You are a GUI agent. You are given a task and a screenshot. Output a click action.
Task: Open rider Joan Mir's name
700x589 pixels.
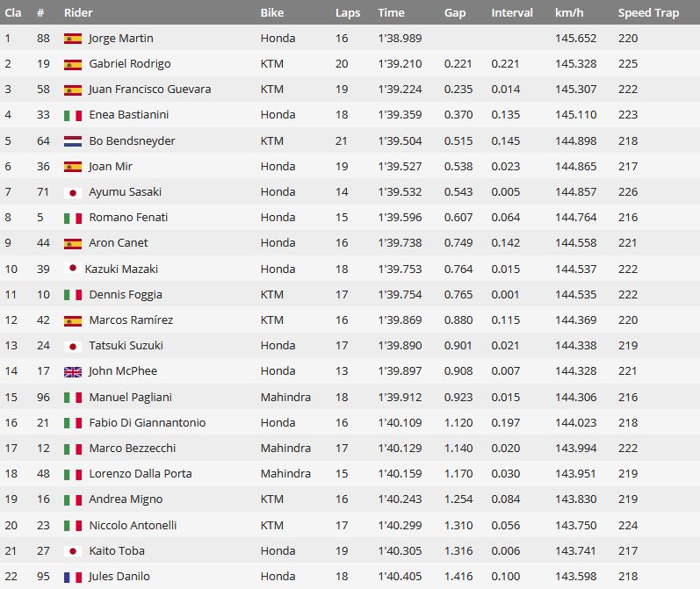(x=111, y=167)
